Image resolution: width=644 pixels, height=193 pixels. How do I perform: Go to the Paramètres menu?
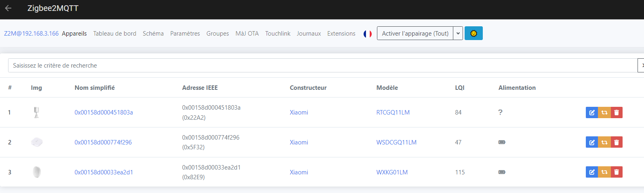point(185,34)
